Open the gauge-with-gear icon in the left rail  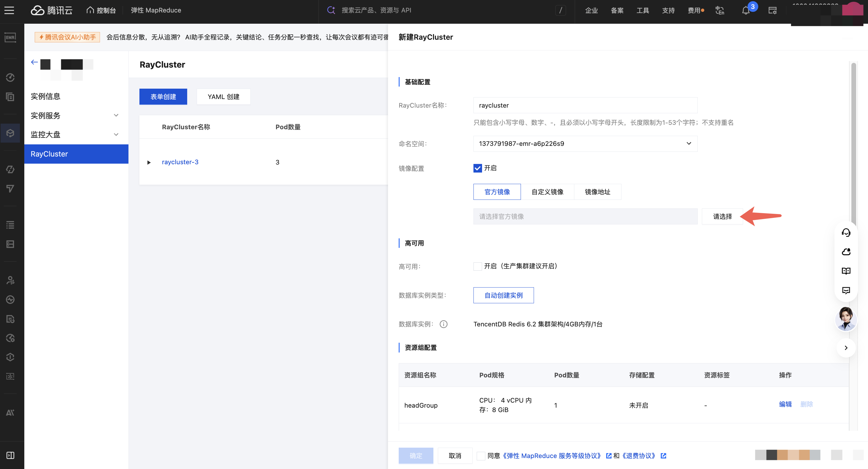point(10,338)
